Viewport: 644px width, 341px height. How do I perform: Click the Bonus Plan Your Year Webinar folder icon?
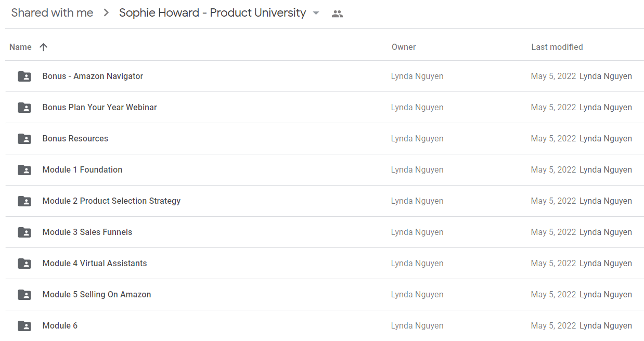[24, 108]
